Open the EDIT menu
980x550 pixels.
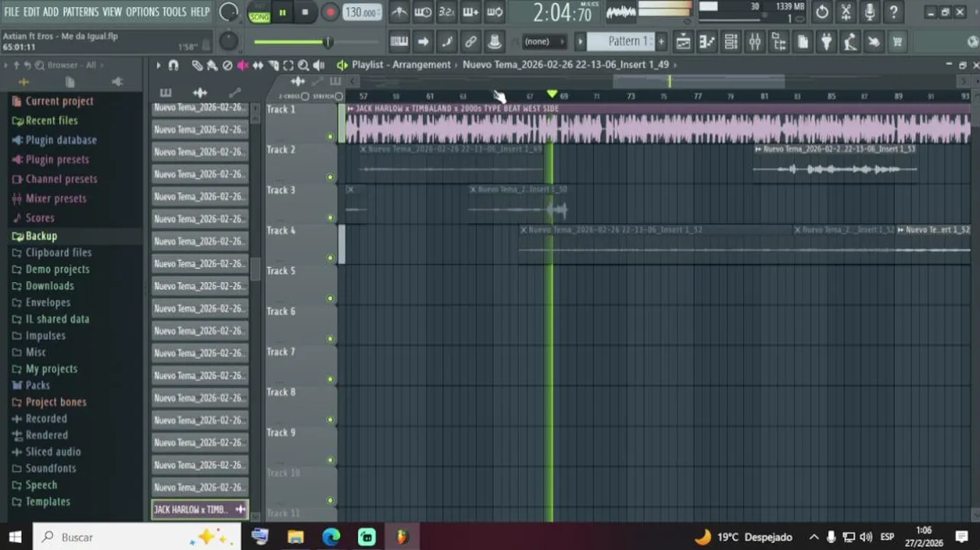click(31, 12)
